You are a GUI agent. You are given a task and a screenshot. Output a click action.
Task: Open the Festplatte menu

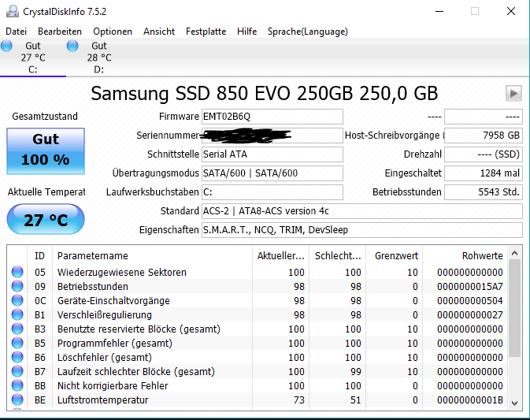tap(206, 32)
